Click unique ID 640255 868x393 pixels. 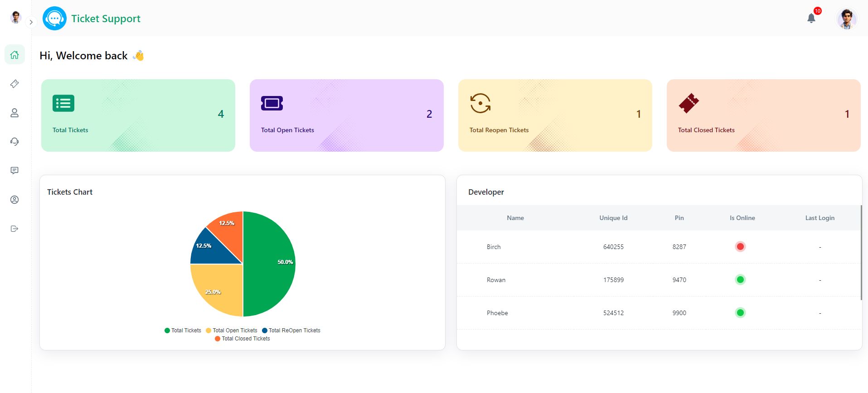[613, 247]
